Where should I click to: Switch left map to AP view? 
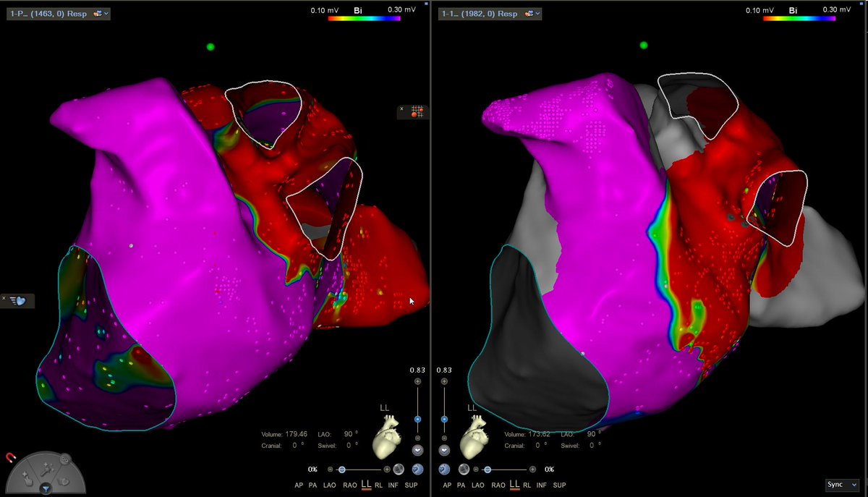(299, 485)
